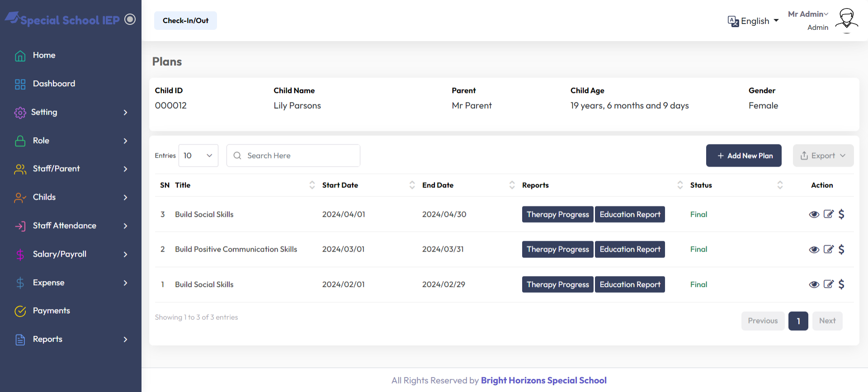Click the Home icon in sidebar
Image resolution: width=868 pixels, height=392 pixels.
[20, 56]
